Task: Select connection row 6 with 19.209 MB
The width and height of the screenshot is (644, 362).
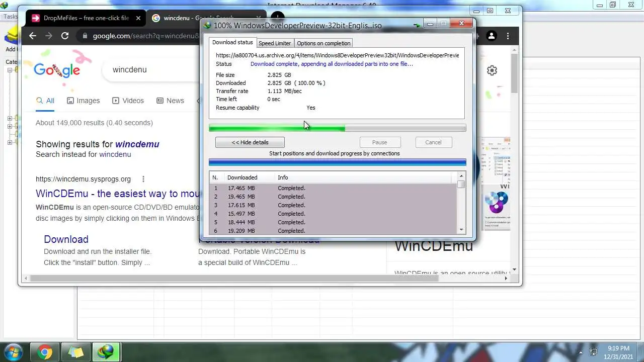Action: (x=333, y=231)
